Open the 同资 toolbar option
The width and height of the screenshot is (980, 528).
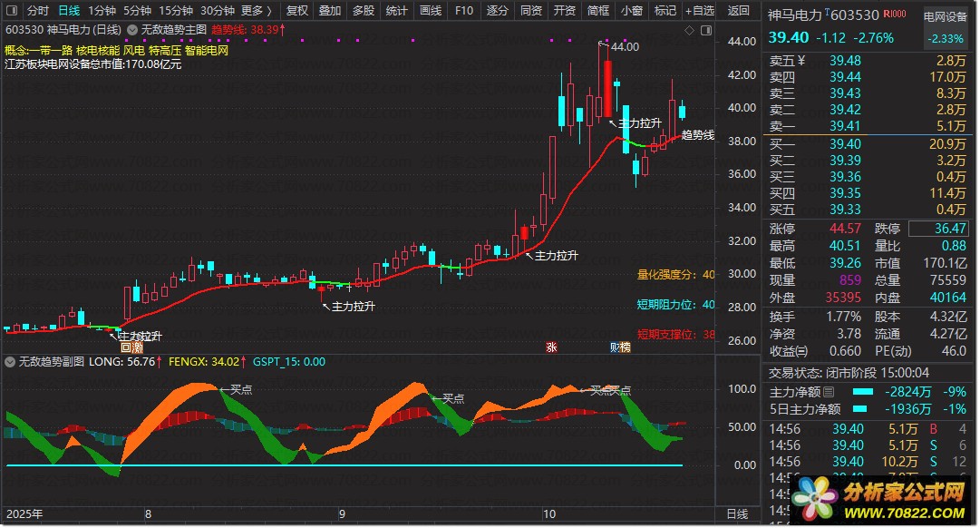pyautogui.click(x=530, y=11)
